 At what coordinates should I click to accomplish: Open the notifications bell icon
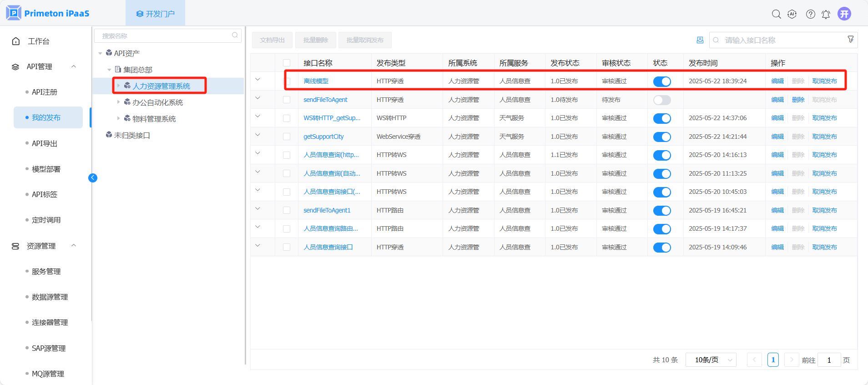click(826, 15)
